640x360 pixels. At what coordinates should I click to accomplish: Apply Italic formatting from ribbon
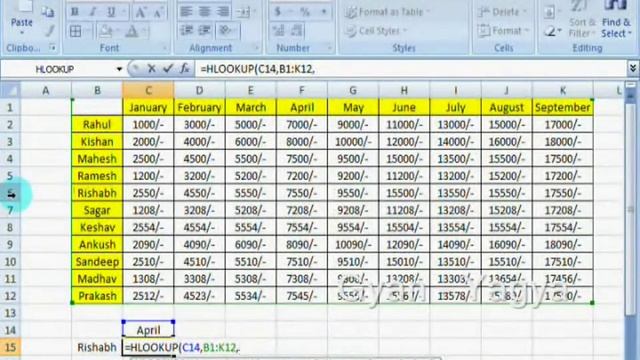[x=93, y=12]
